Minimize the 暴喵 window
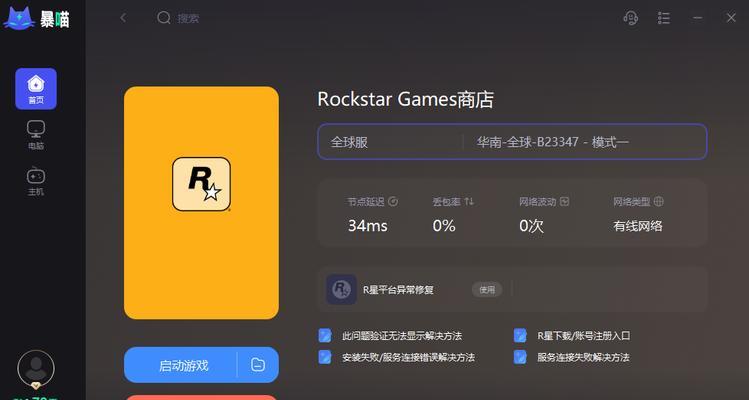749x400 pixels. coord(697,18)
